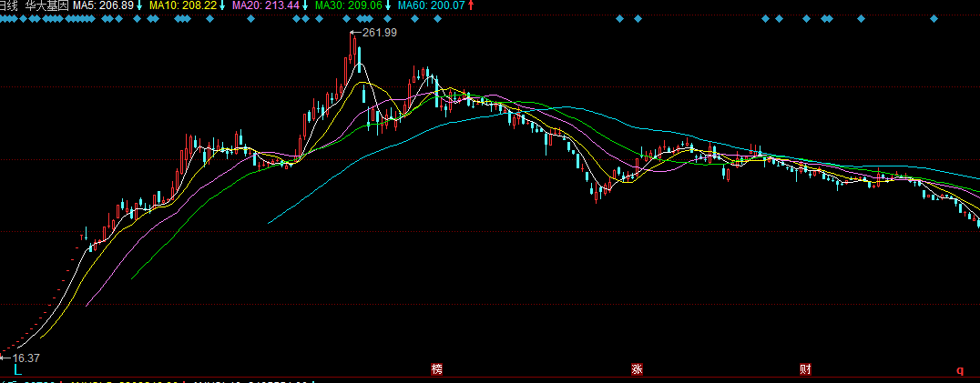
Task: Click the blue L marker at bottom-left
Action: coord(16,369)
